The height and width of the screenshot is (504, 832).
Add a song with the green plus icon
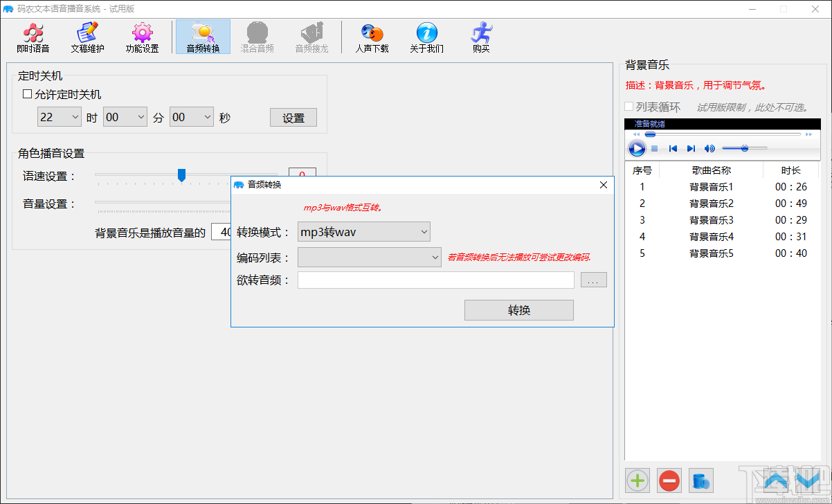pyautogui.click(x=637, y=480)
